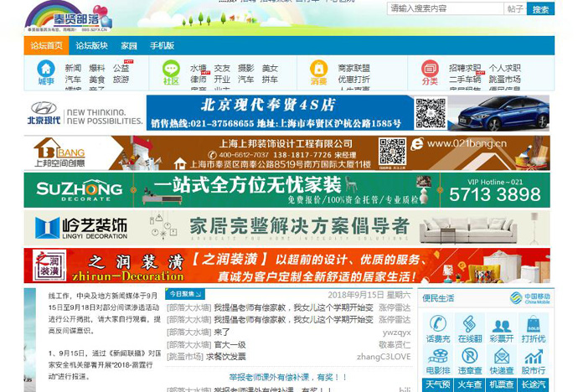Select the 火车查 tab
578x392 pixels.
[470, 384]
